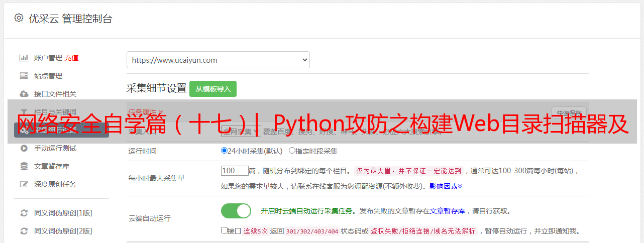Viewport: 644px width, 243px height.
Task: Check the 接口 pause-on-error checkbox
Action: click(224, 230)
